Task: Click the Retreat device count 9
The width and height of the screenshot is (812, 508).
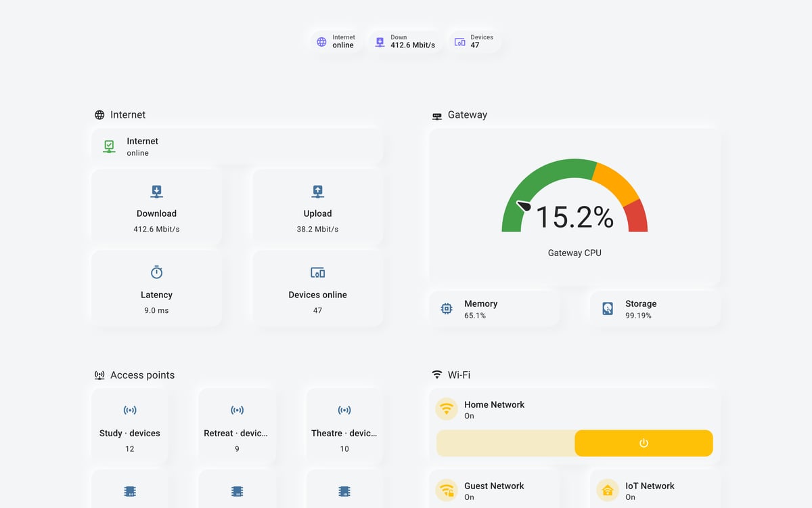Action: 237,448
